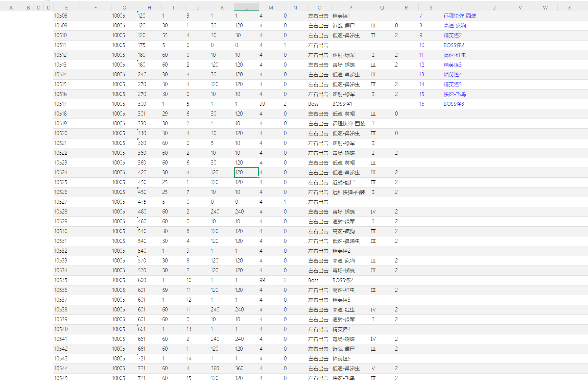The height and width of the screenshot is (380, 588).
Task: Click the BOSS怪1 cell in column P
Action: (x=342, y=104)
